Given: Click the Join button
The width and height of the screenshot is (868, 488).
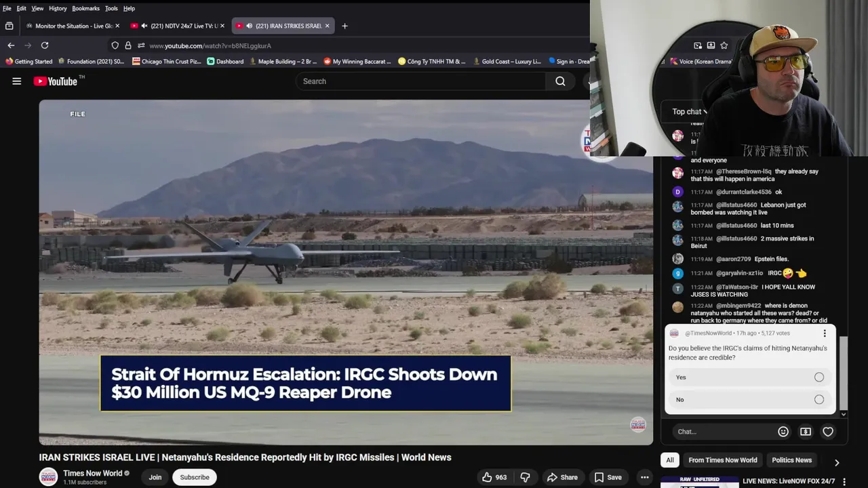Looking at the screenshot, I should (155, 477).
